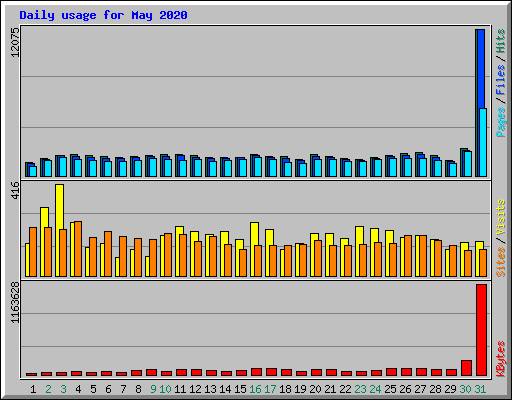The width and height of the screenshot is (512, 400).
Task: Click the Sites / Visits legend
Action: tap(500, 238)
